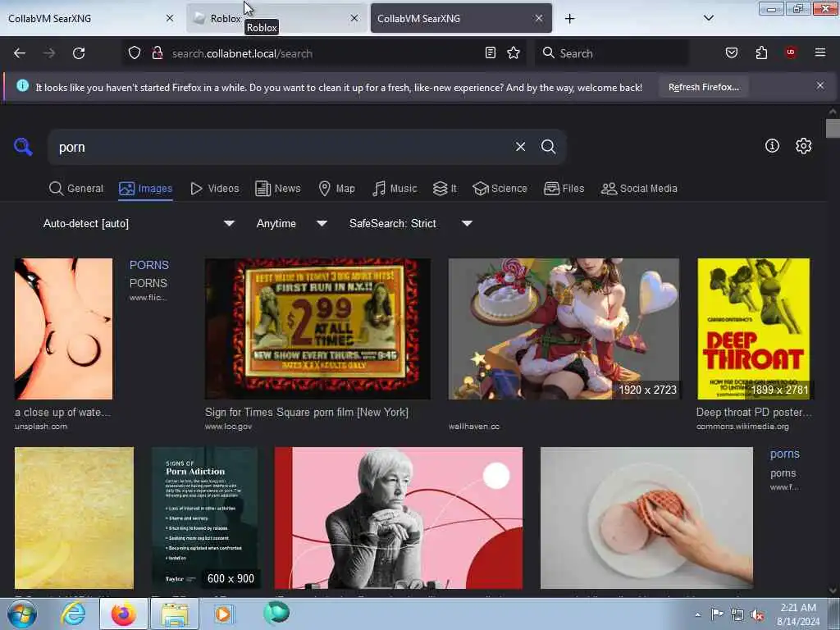840x630 pixels.
Task: Open the taskbar clock showing 2:21 AM
Action: (798, 614)
